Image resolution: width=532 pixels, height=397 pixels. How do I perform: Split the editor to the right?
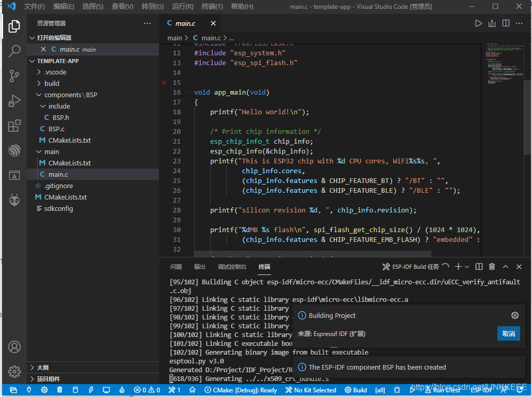pyautogui.click(x=506, y=23)
